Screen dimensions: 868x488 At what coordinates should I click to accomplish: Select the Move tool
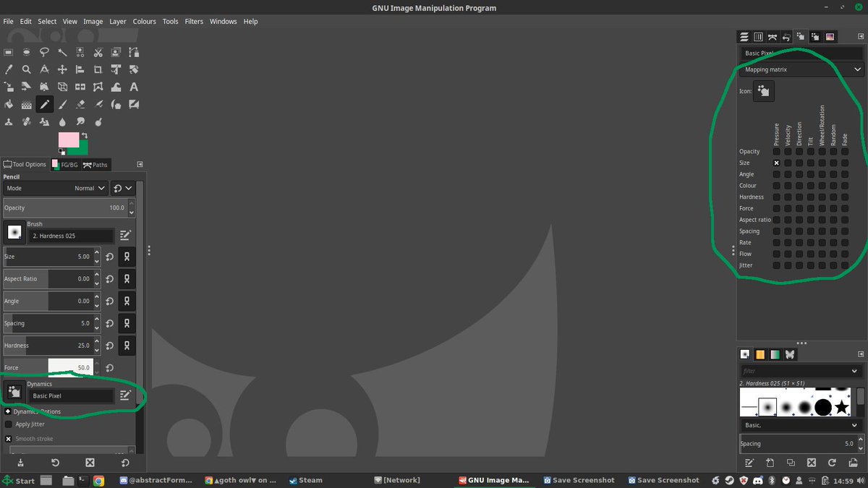(x=63, y=69)
